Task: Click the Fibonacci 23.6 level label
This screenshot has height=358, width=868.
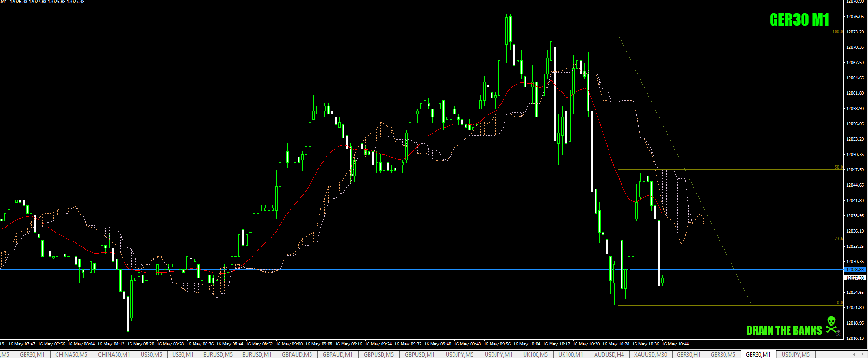Action: (838, 239)
